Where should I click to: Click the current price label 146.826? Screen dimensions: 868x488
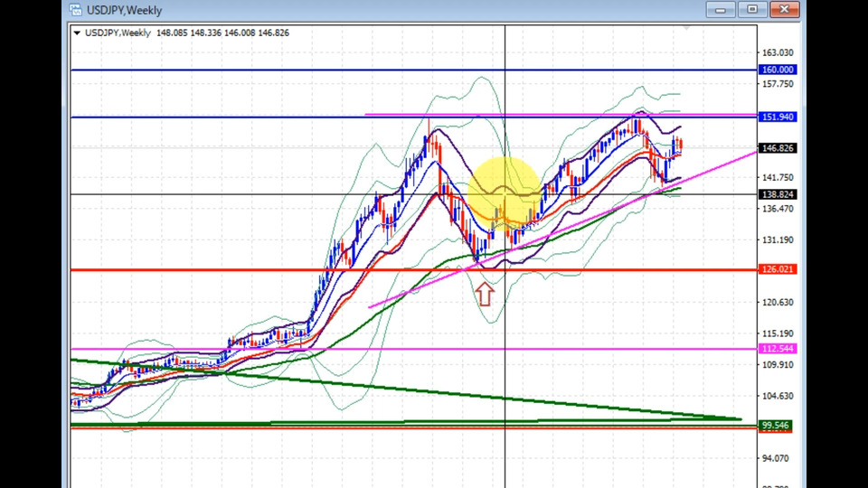coord(778,148)
